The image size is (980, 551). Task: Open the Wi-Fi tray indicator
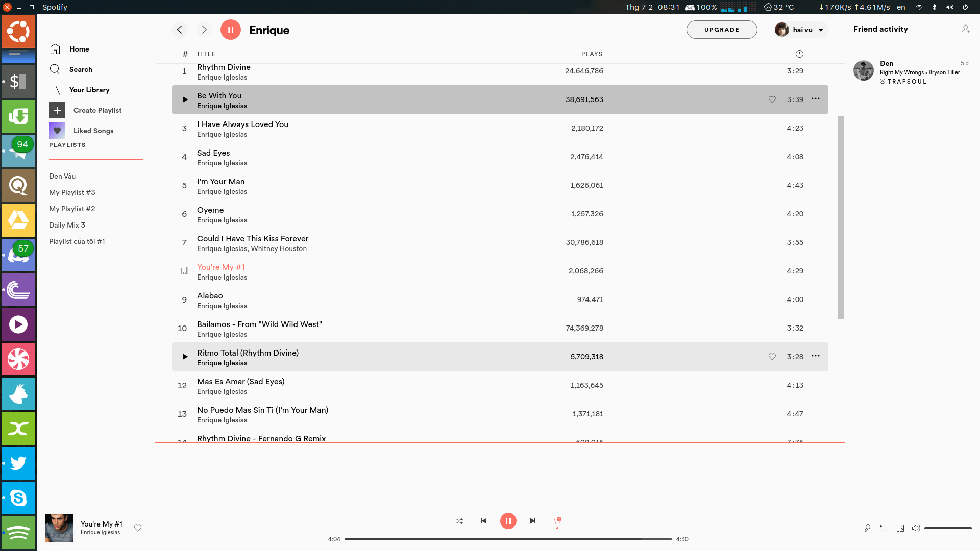pos(919,7)
